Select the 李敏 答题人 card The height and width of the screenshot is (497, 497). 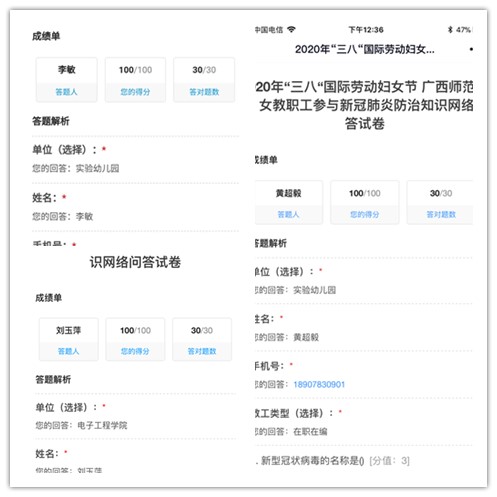67,80
